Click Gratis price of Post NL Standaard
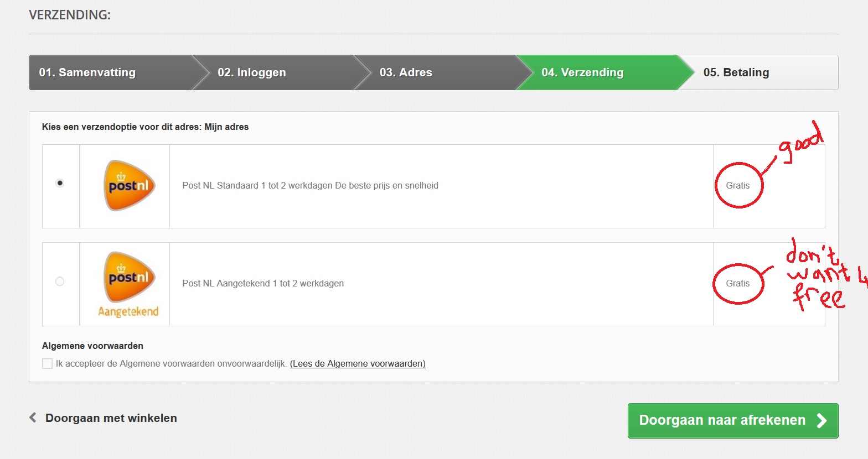 pyautogui.click(x=738, y=186)
